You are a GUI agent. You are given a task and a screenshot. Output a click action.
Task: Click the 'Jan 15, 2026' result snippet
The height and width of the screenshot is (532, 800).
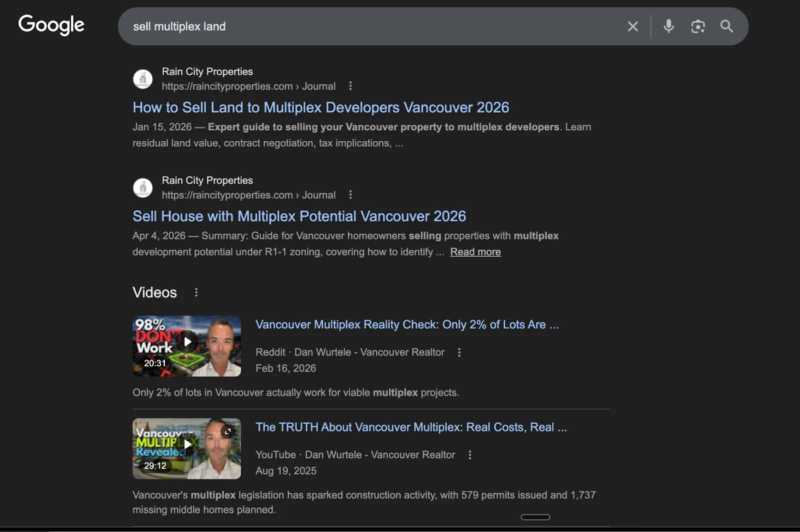tap(361, 135)
